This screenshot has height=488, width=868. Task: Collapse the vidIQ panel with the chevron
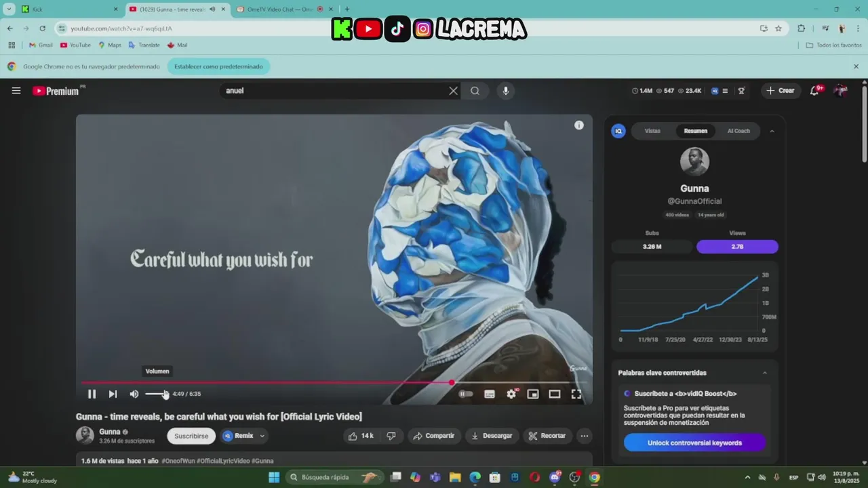[772, 131]
